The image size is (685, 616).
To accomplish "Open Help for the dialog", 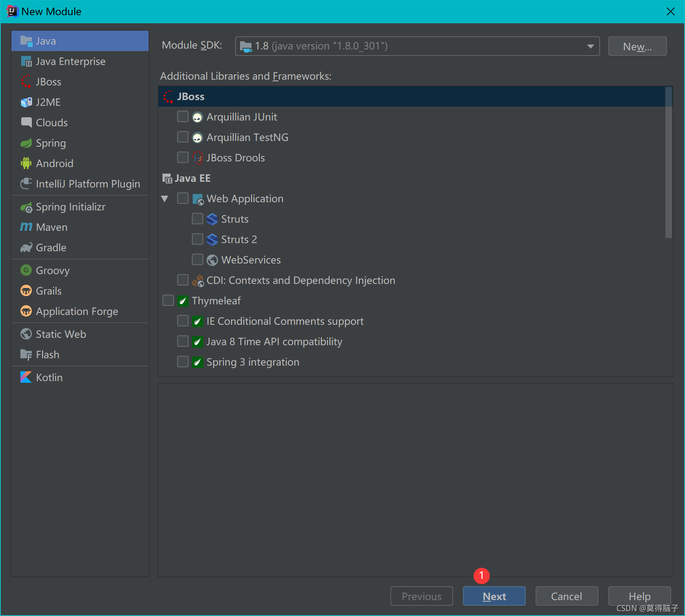I will pyautogui.click(x=639, y=596).
